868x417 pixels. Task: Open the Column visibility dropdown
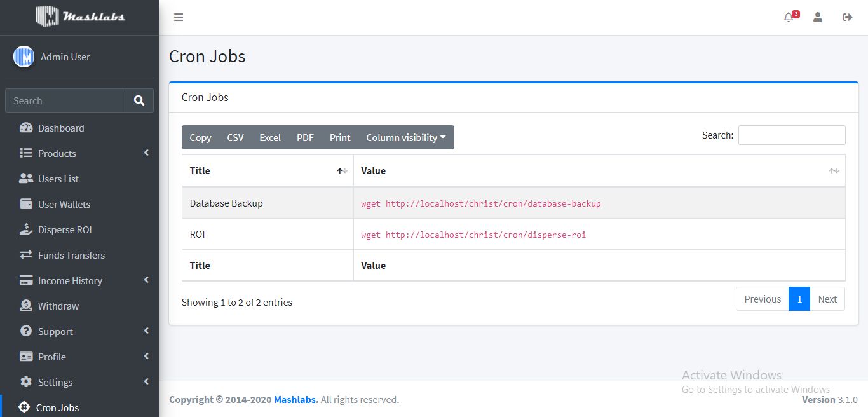click(x=407, y=137)
